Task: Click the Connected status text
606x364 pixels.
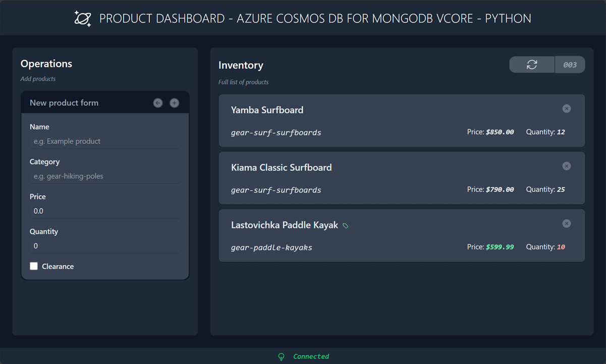Action: [x=311, y=356]
